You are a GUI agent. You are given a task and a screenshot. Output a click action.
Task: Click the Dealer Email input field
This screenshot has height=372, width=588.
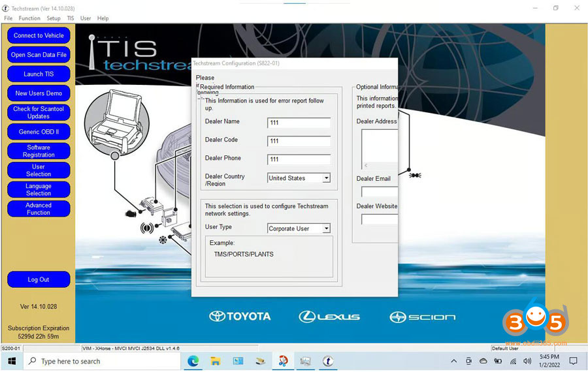click(x=380, y=192)
